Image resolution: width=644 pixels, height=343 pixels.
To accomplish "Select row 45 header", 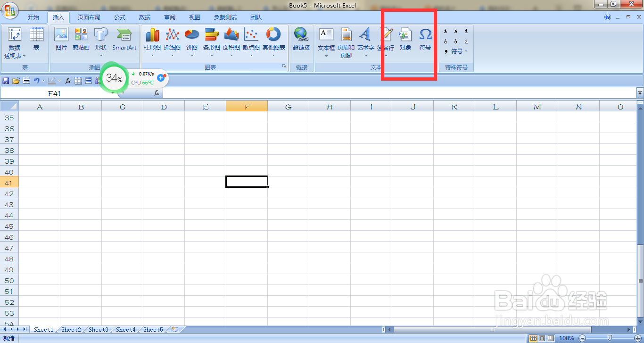I will [x=9, y=226].
